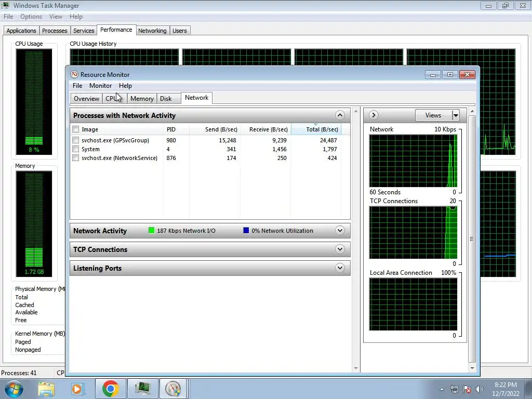Switch to Task Manager's Services tab

click(84, 31)
